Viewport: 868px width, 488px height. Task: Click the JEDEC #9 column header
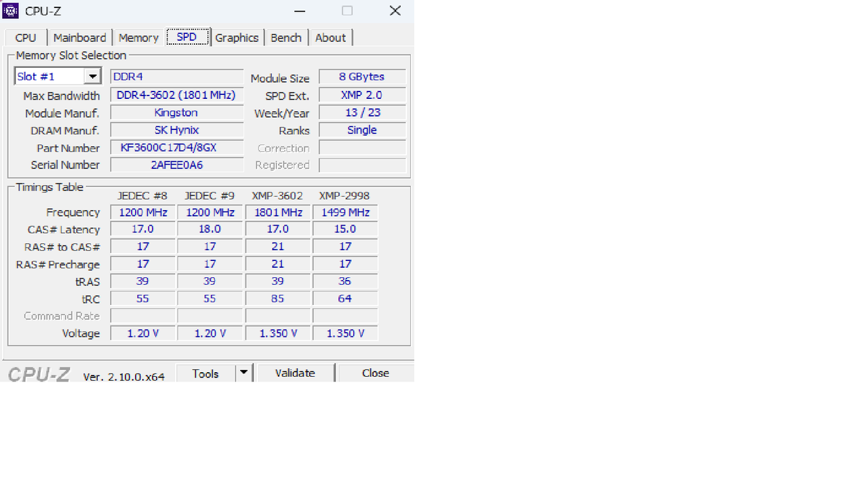click(x=210, y=196)
